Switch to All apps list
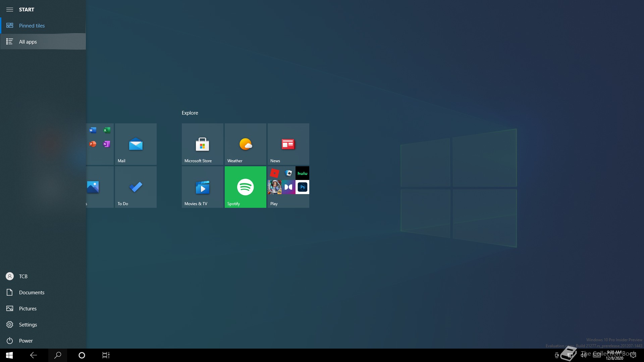This screenshot has width=644, height=362. 28,42
